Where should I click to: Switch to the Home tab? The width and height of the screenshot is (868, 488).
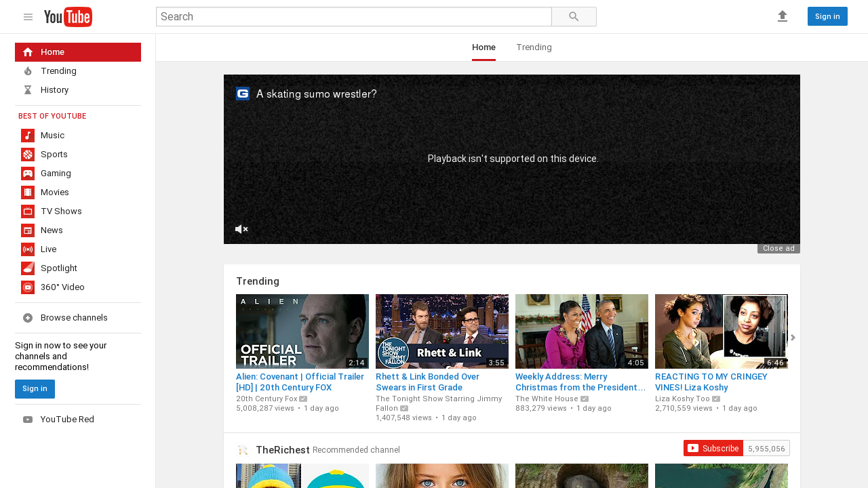coord(484,47)
